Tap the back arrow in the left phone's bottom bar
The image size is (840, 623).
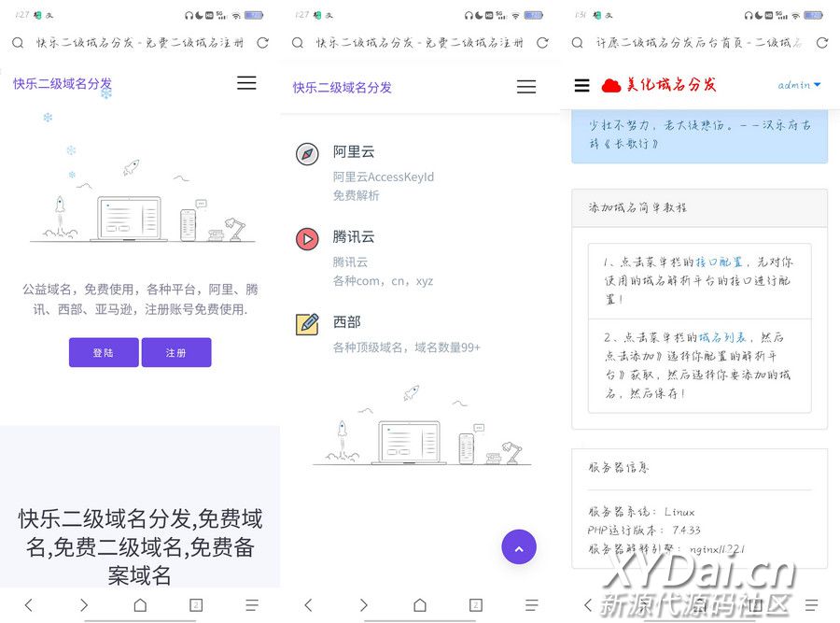(28, 605)
